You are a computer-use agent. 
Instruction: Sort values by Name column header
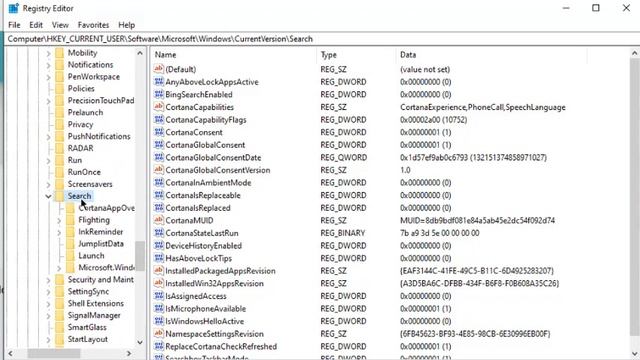[233, 55]
